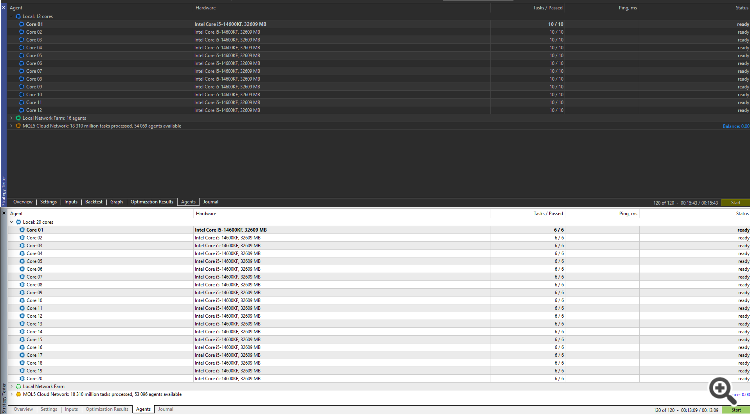Open the Overview tab in the dark panel

pyautogui.click(x=22, y=202)
